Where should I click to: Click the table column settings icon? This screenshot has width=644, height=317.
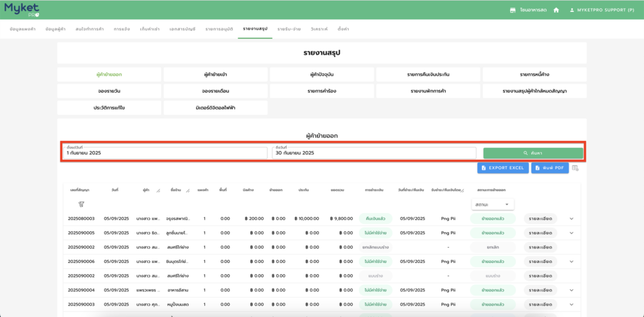coord(575,168)
